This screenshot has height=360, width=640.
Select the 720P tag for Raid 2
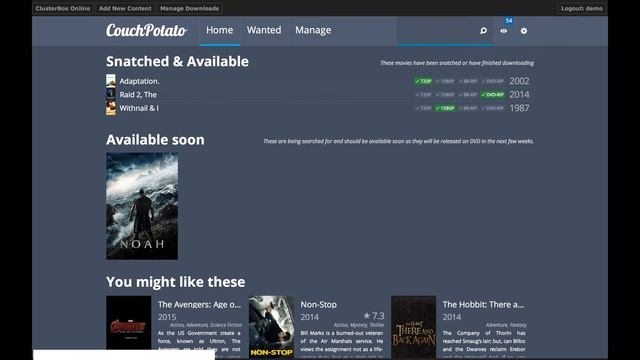[423, 95]
